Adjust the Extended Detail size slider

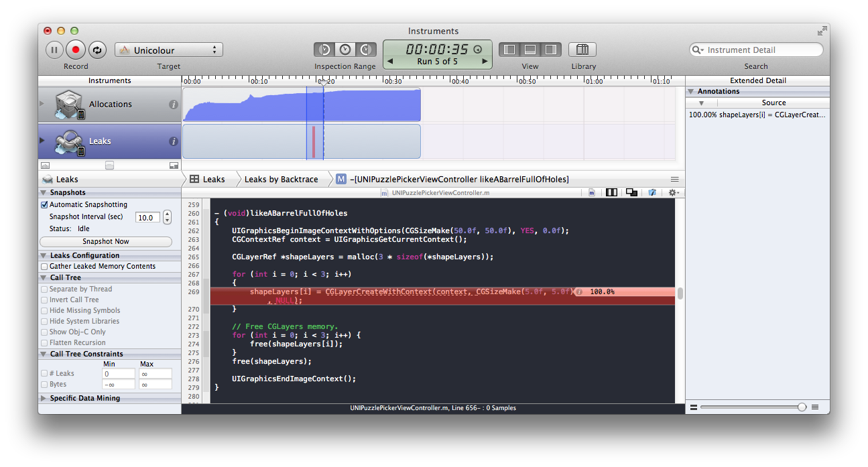point(802,407)
